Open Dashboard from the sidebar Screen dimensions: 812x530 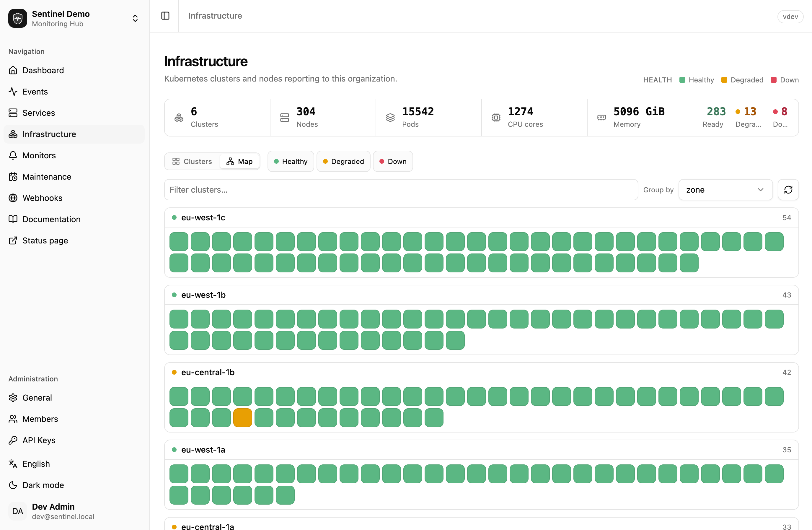click(x=74, y=70)
